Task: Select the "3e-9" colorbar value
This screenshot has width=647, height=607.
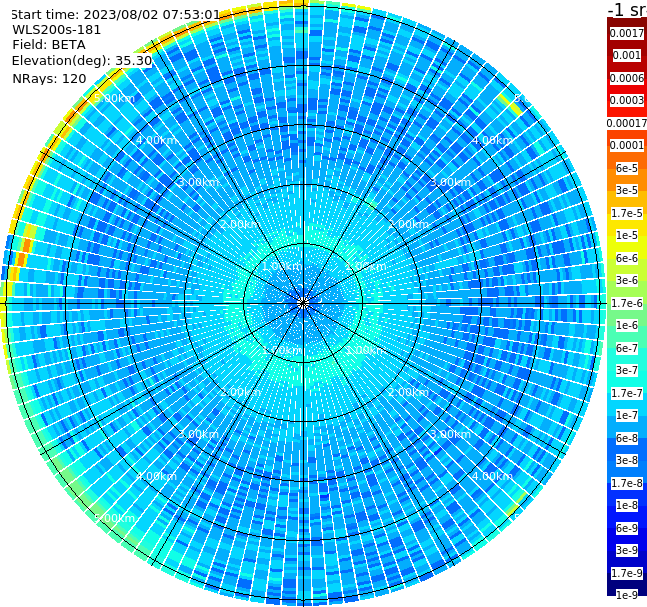Action: [x=627, y=550]
